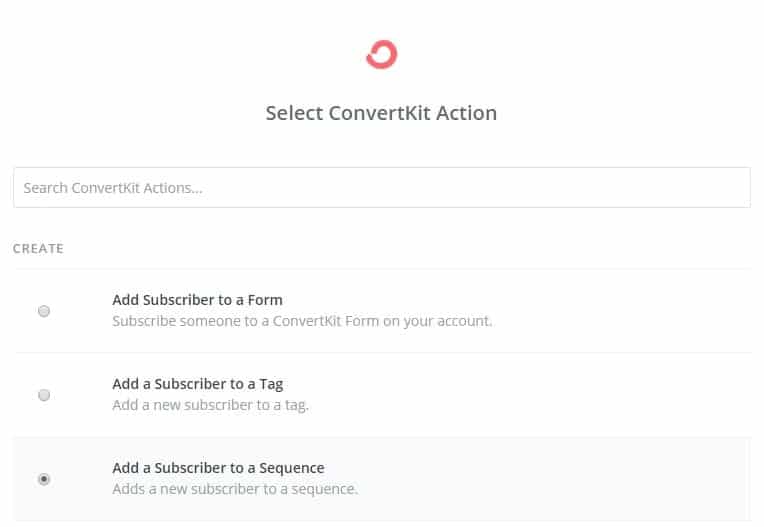Click the 'Search ConvertKit Actions...' placeholder text
Image resolution: width=764 pixels, height=527 pixels.
(113, 188)
